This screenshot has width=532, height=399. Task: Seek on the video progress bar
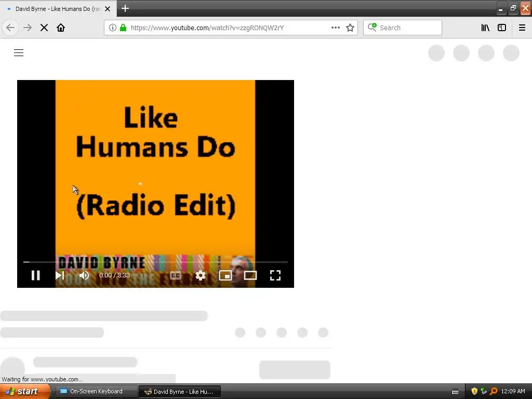pos(155,262)
